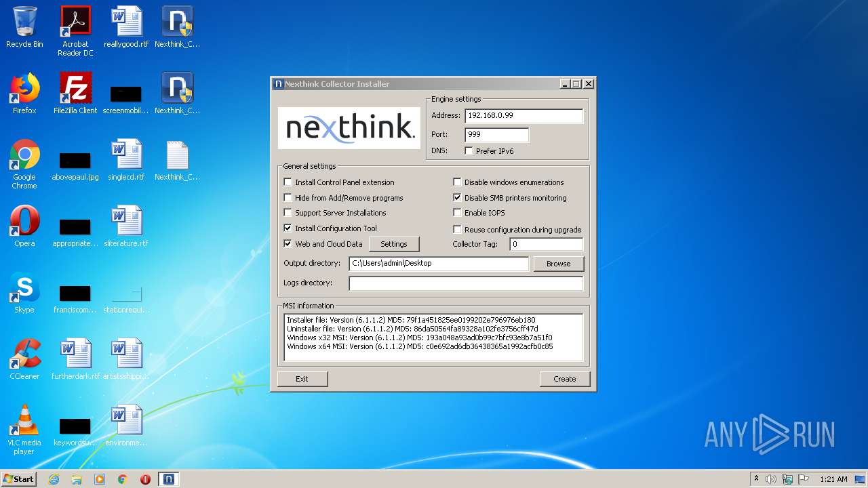This screenshot has height=488, width=868.
Task: Open the Google Chrome desktop shortcut
Action: click(x=24, y=164)
